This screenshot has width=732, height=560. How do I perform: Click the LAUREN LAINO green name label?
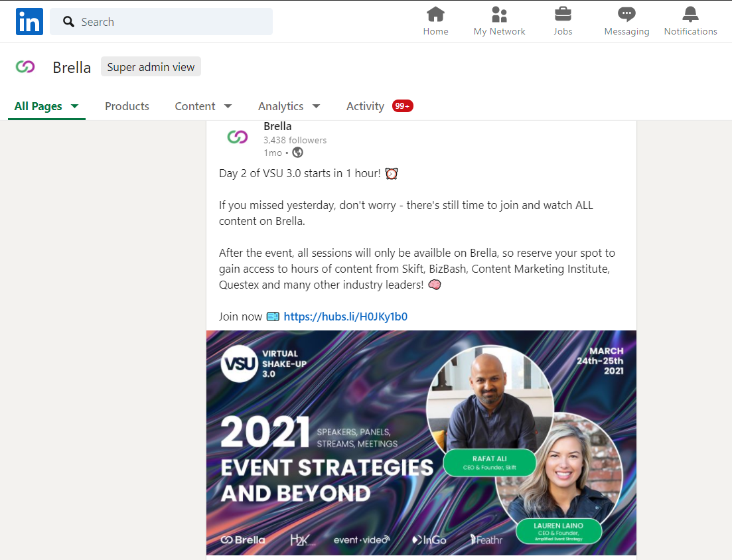[x=558, y=531]
